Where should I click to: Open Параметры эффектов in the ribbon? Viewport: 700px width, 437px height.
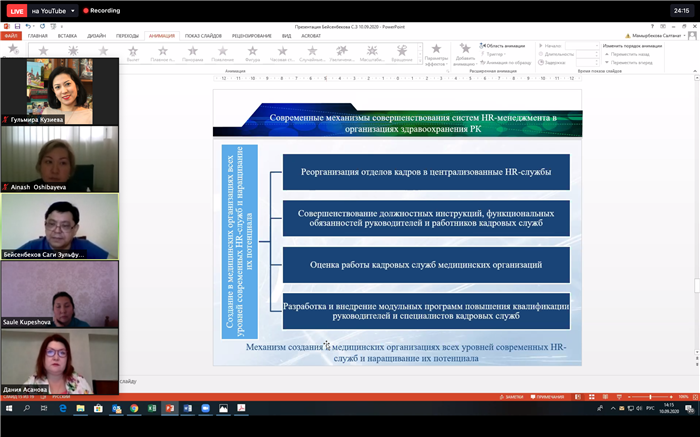[x=436, y=52]
